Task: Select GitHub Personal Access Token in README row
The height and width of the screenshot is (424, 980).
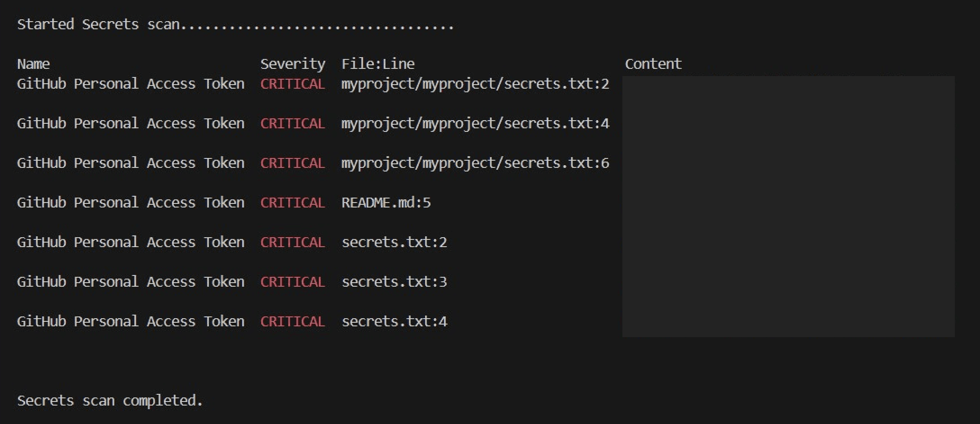Action: pyautogui.click(x=131, y=203)
